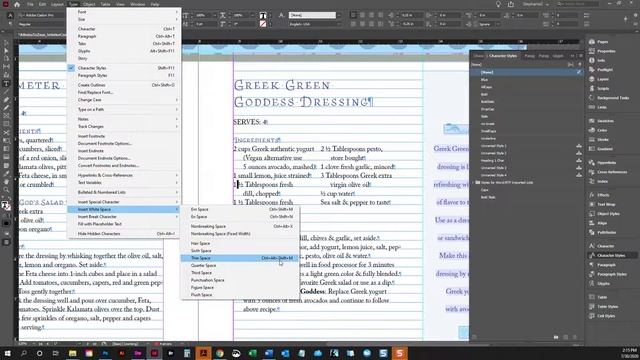This screenshot has height=360, width=640.
Task: Open Excel from the taskbar
Action: pos(252,353)
